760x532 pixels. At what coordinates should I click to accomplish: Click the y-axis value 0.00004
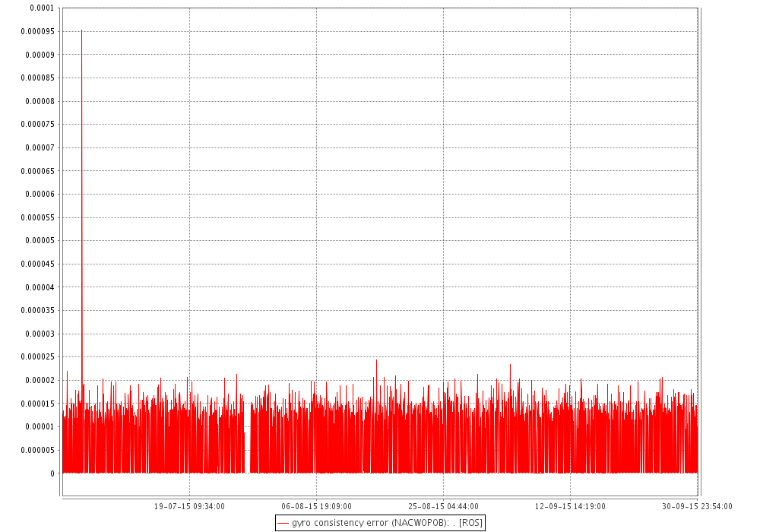click(40, 287)
